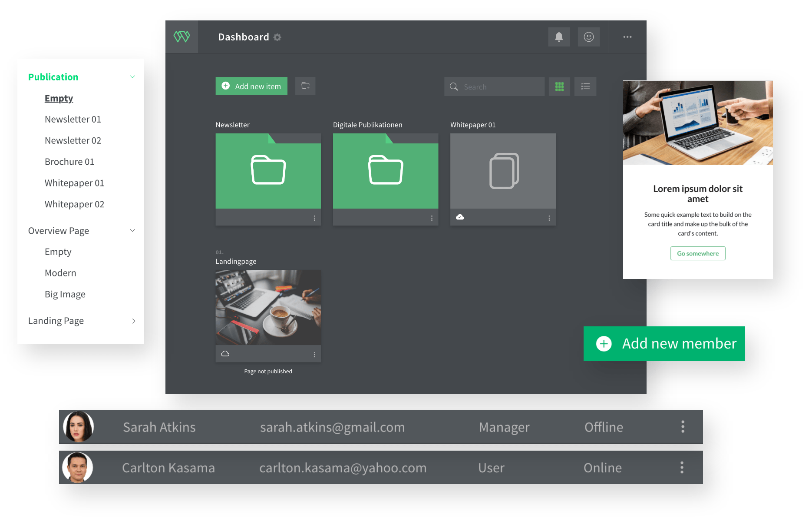Select Overview Page menu heading
Screen dimensions: 812x528
click(59, 231)
